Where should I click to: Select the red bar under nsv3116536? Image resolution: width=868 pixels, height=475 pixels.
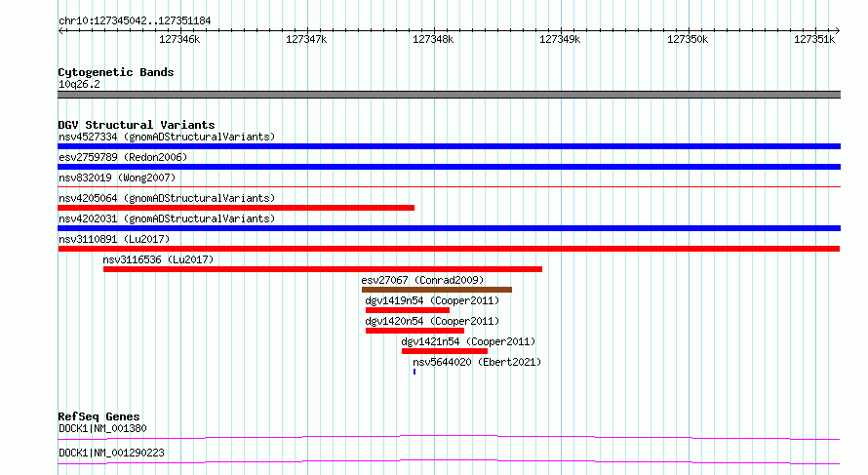pos(323,269)
